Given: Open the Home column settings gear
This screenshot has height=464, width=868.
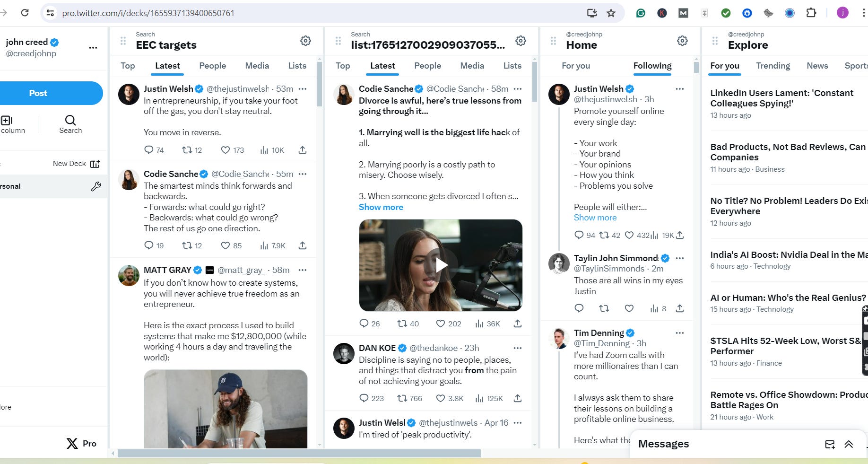Looking at the screenshot, I should [682, 41].
